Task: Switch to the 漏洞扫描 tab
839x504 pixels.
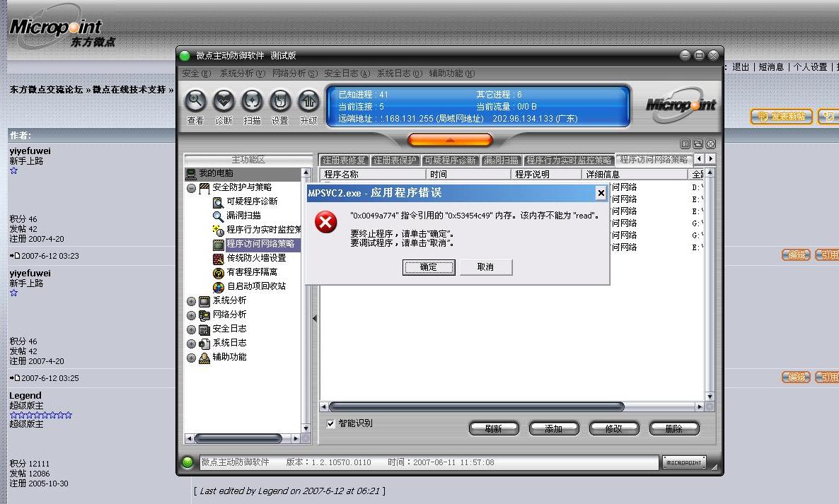Action: pos(502,160)
